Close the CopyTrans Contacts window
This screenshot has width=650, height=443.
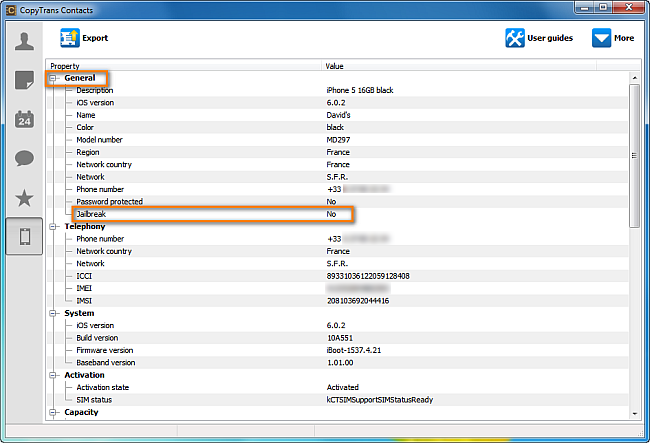pyautogui.click(x=628, y=7)
